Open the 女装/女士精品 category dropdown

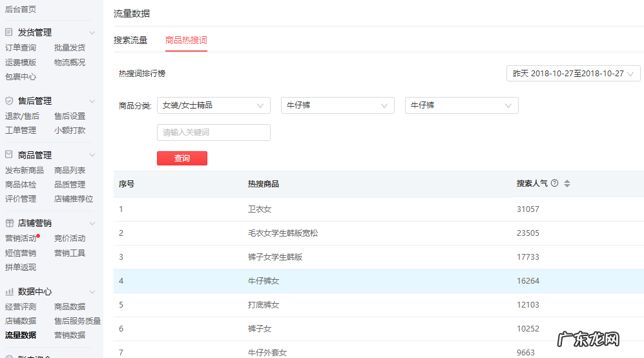(214, 105)
